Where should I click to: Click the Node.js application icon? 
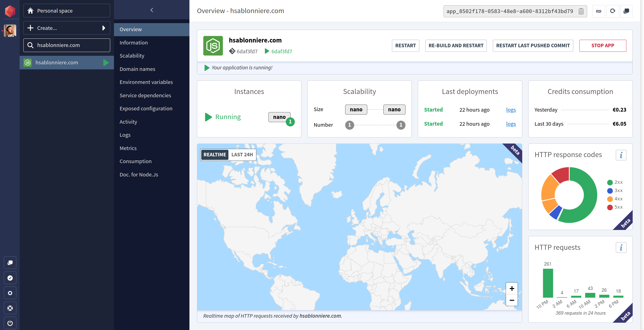coord(213,45)
